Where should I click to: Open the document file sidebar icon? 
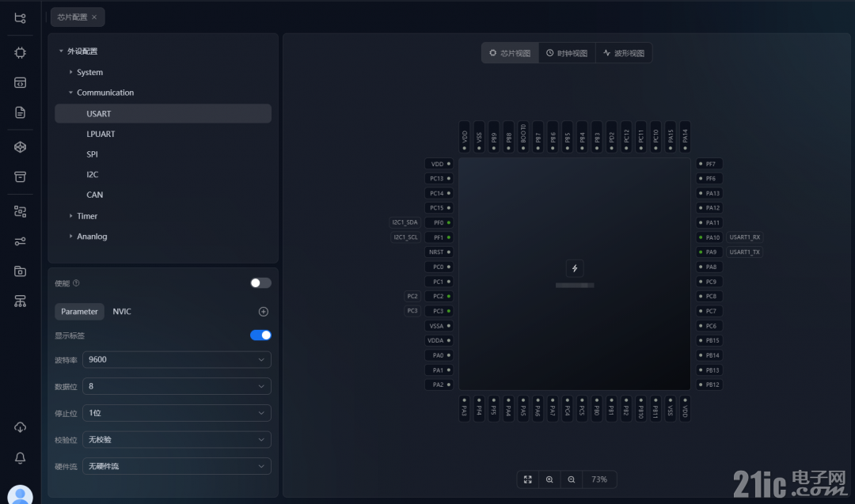click(x=20, y=113)
